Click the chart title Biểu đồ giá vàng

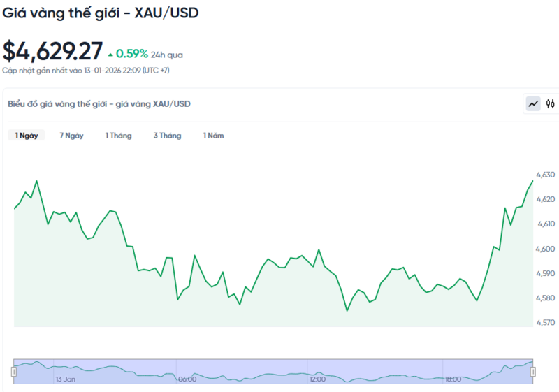tap(99, 104)
